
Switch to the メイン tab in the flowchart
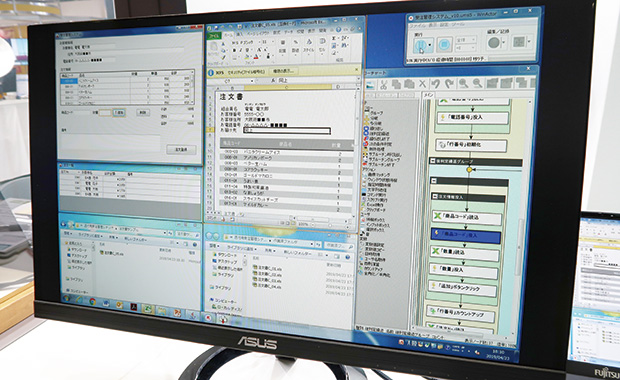coord(428,95)
